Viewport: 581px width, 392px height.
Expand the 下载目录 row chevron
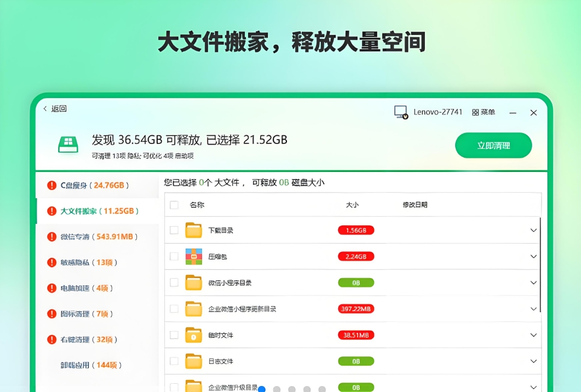pyautogui.click(x=533, y=230)
